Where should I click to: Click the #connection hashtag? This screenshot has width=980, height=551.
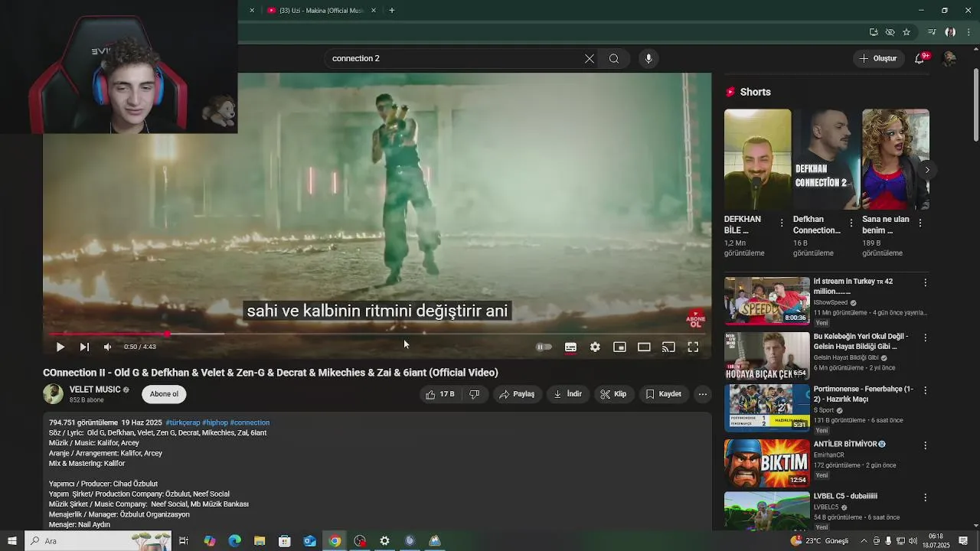click(x=250, y=422)
